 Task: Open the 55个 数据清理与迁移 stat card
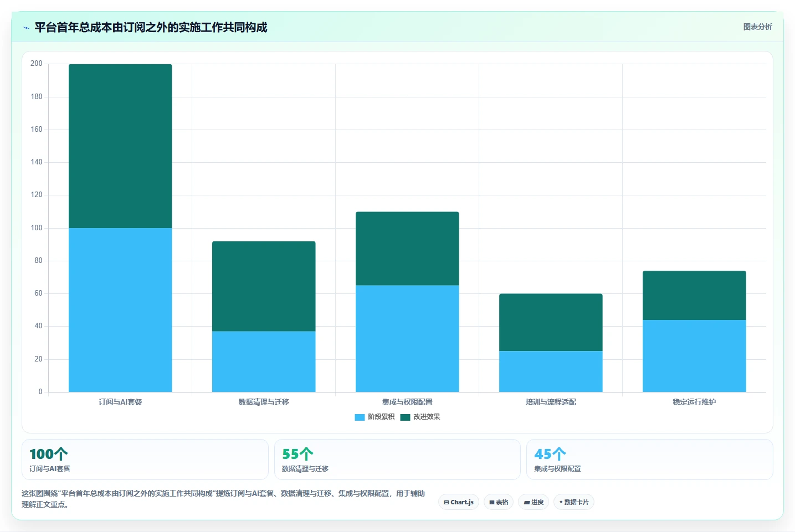[x=397, y=459]
